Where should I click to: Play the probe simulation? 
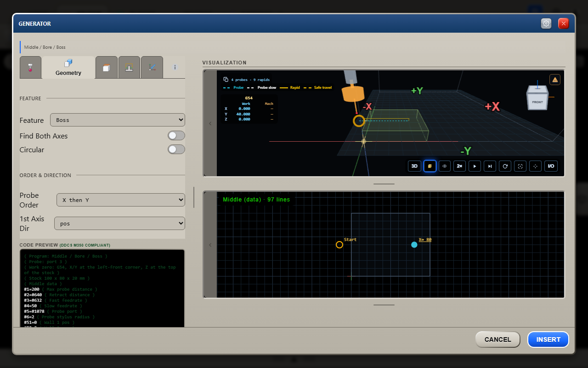click(475, 166)
